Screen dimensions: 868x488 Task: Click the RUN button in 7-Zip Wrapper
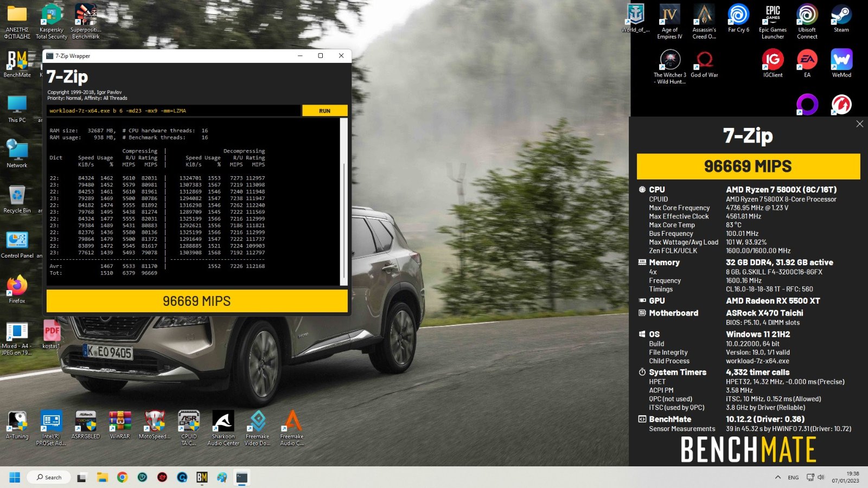point(324,111)
